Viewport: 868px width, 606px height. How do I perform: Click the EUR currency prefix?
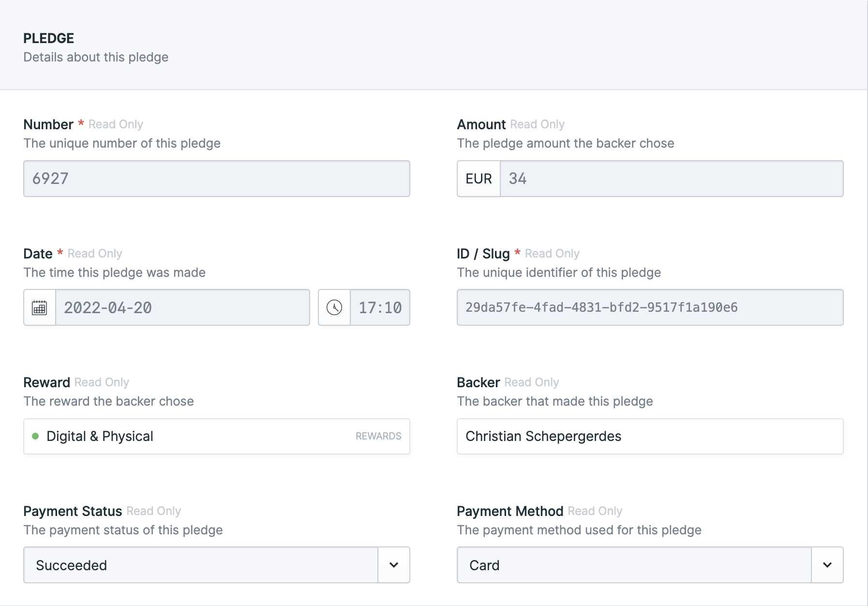point(479,179)
